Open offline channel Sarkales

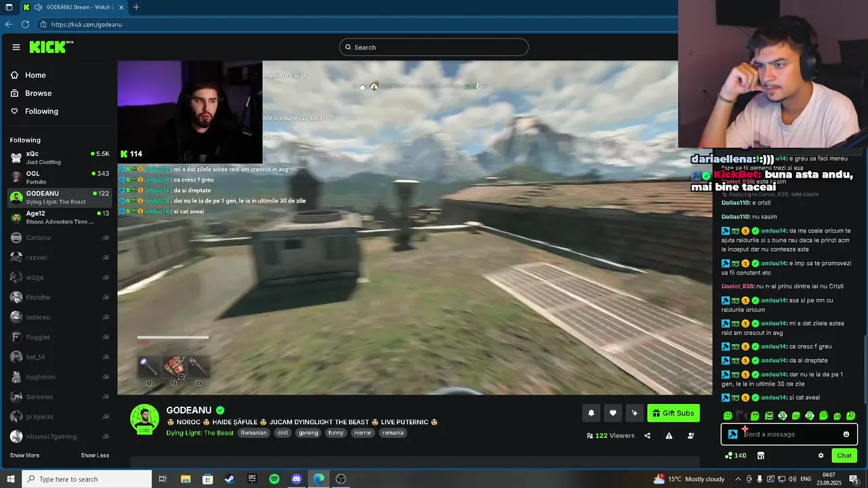[60, 396]
